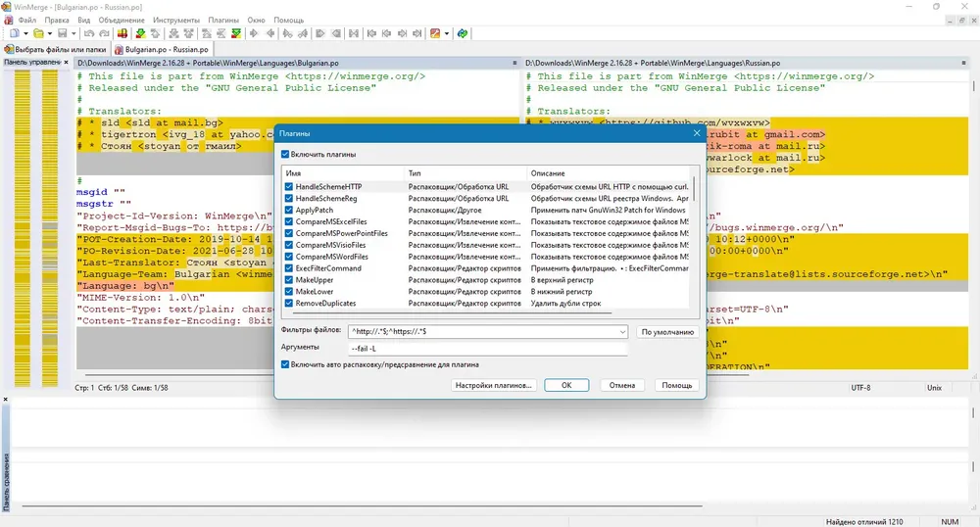Click the UTF-8 encoding status indicator
The height and width of the screenshot is (527, 980).
(x=860, y=388)
